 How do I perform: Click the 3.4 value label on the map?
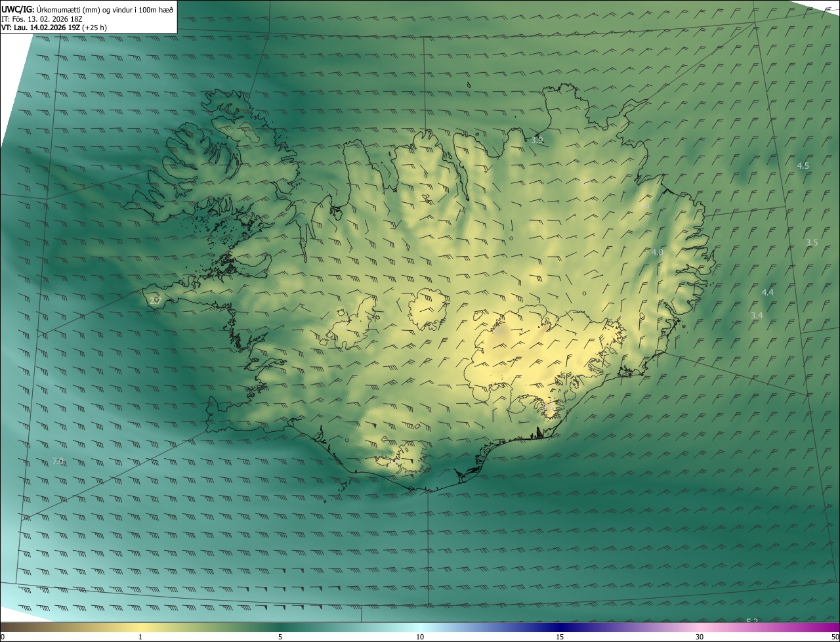coord(757,316)
